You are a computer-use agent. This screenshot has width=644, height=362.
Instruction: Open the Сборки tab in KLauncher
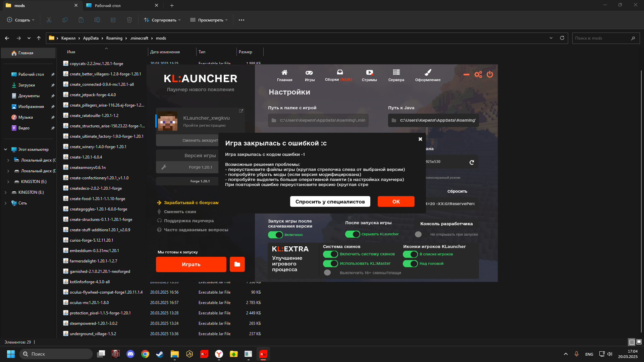click(339, 75)
